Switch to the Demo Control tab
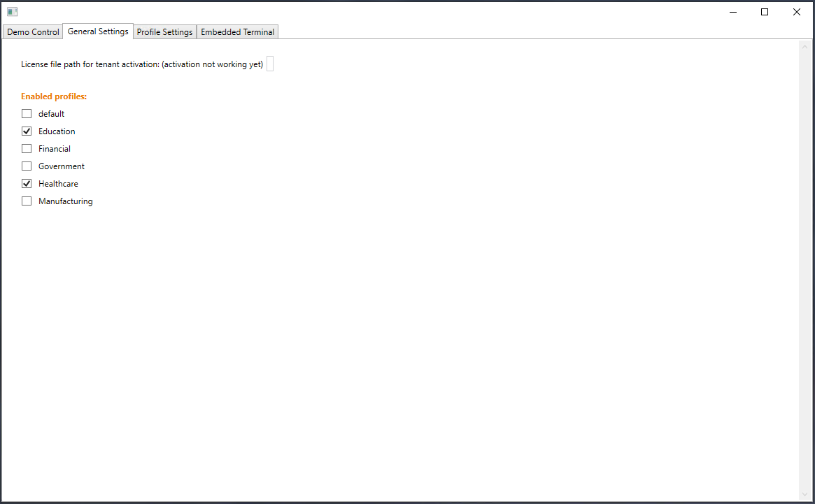 click(33, 32)
